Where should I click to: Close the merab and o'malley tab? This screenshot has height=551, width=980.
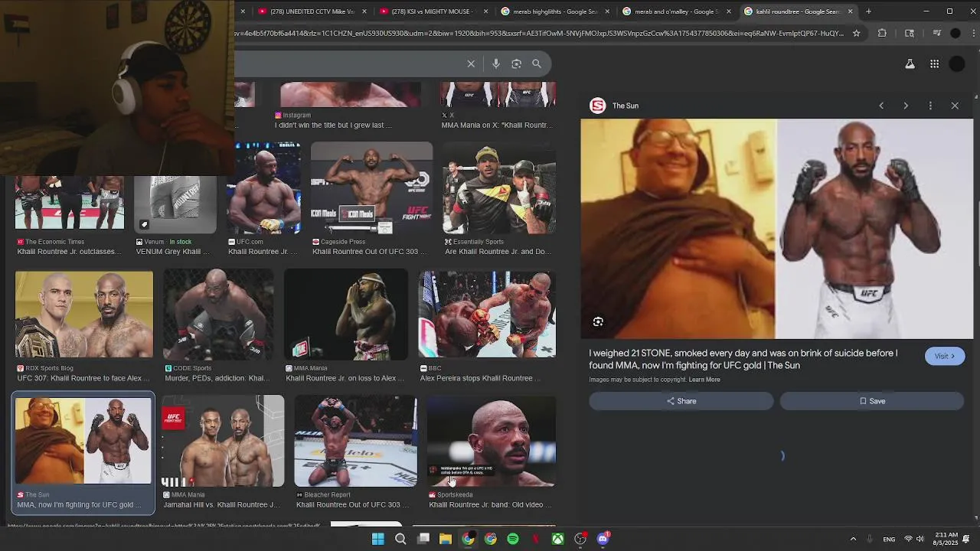(728, 11)
